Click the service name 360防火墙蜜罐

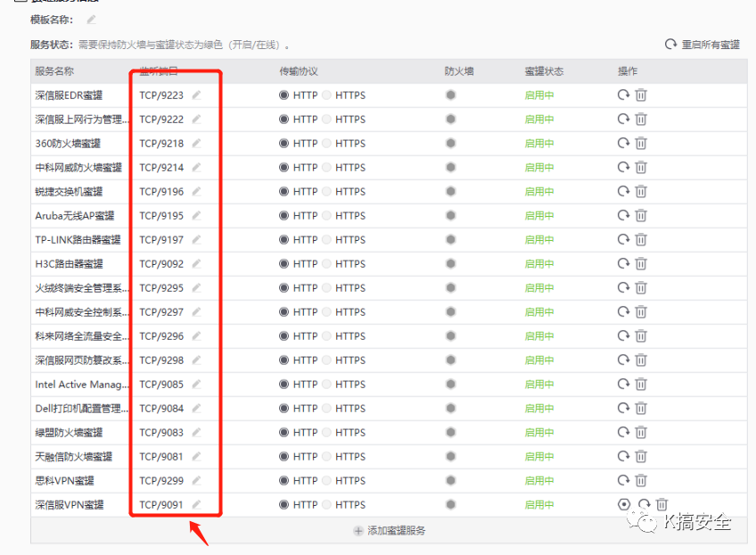[x=68, y=144]
